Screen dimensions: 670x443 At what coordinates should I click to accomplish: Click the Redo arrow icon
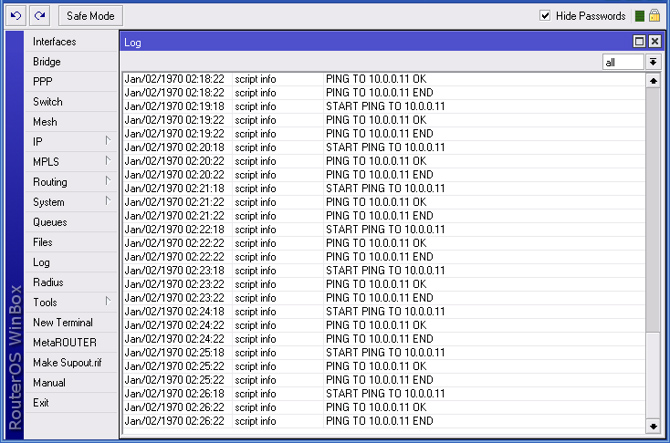pos(40,16)
